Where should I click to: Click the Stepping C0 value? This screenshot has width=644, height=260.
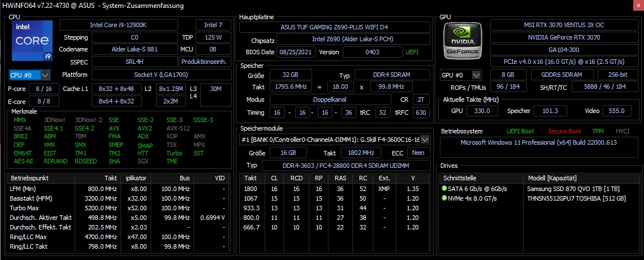135,37
